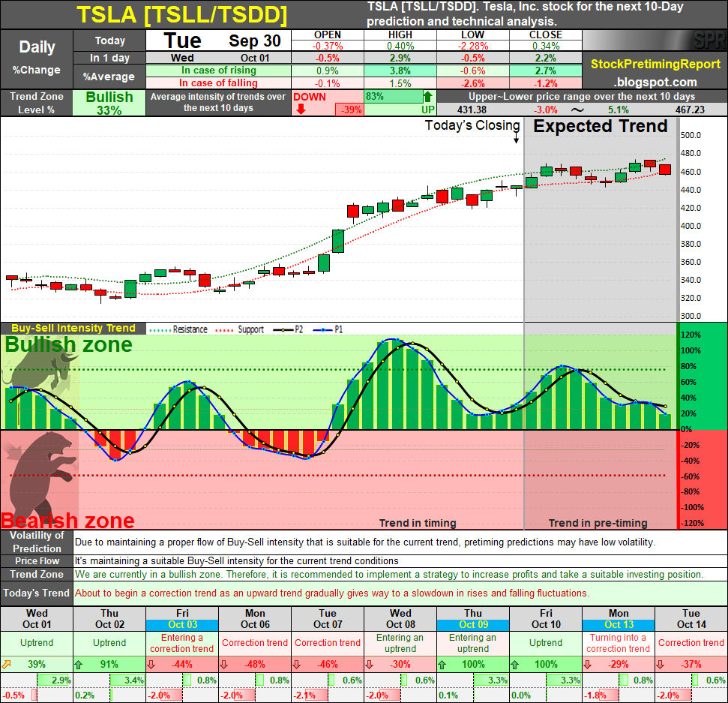Viewport: 728px width, 703px height.
Task: Click the red down arrow beside -44%
Action: click(151, 665)
